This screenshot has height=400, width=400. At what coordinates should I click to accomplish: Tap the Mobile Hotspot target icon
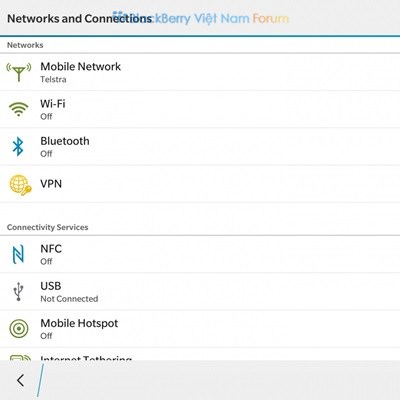pos(19,329)
